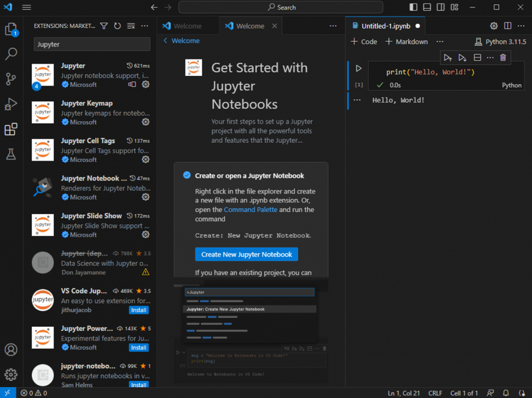Open the Search command center box
This screenshot has width=532, height=398.
281,7
